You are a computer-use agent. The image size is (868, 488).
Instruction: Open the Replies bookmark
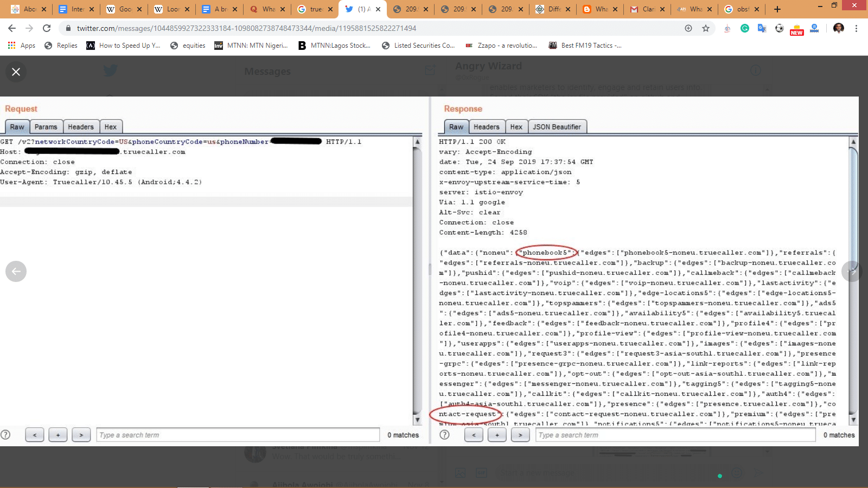(61, 46)
